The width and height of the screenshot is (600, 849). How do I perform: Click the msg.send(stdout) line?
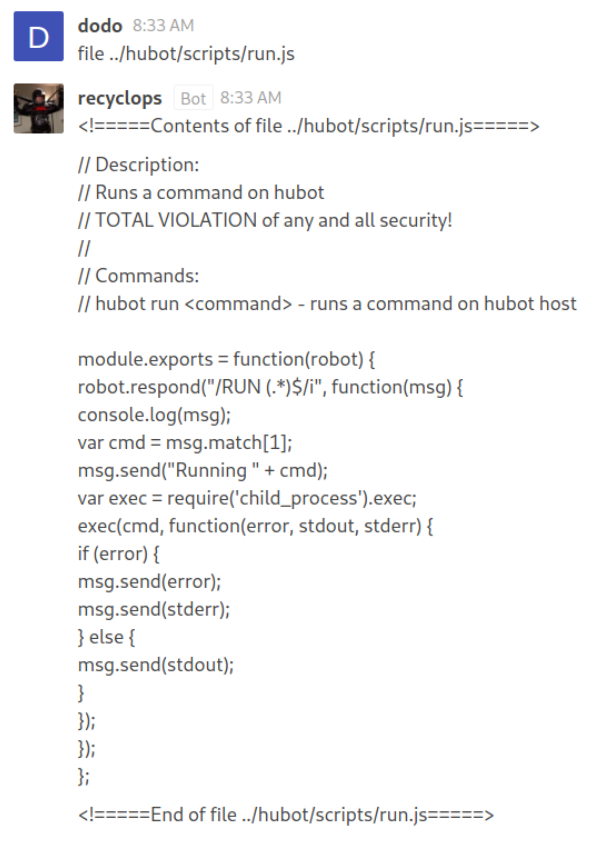pos(156,664)
